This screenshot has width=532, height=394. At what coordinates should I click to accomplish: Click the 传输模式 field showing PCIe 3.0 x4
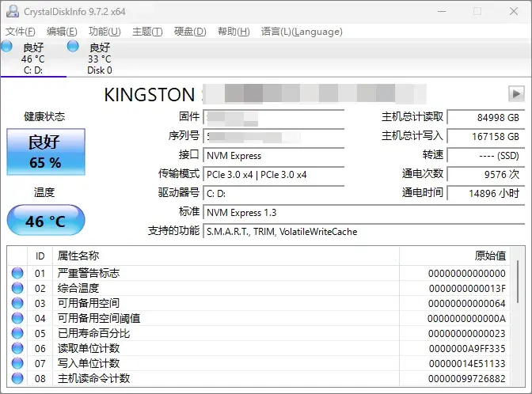click(x=273, y=175)
